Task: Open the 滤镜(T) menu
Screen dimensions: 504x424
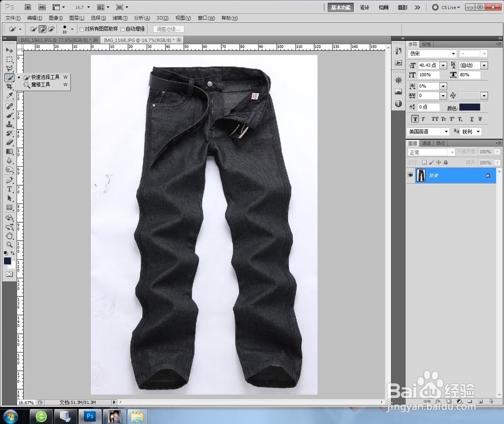Action: (120, 18)
